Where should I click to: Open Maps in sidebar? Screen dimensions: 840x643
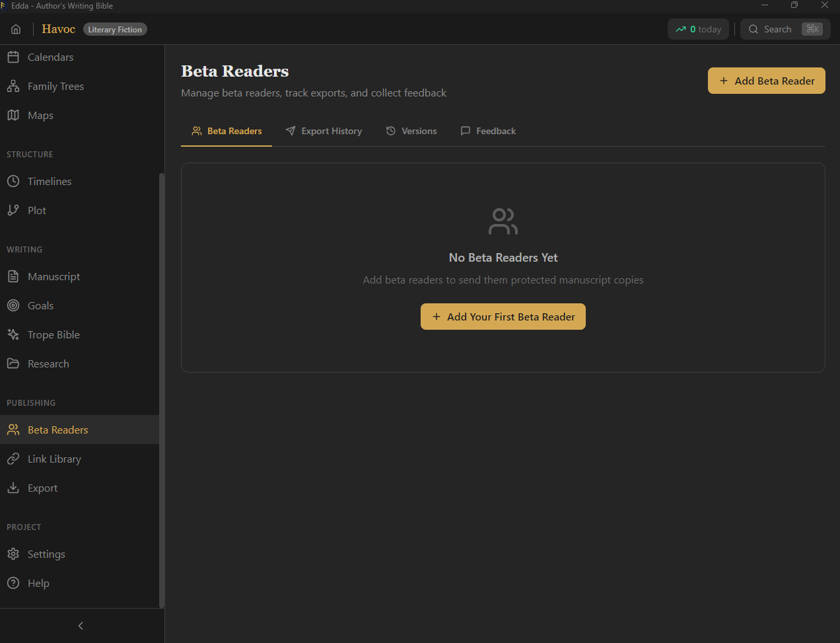click(x=79, y=116)
